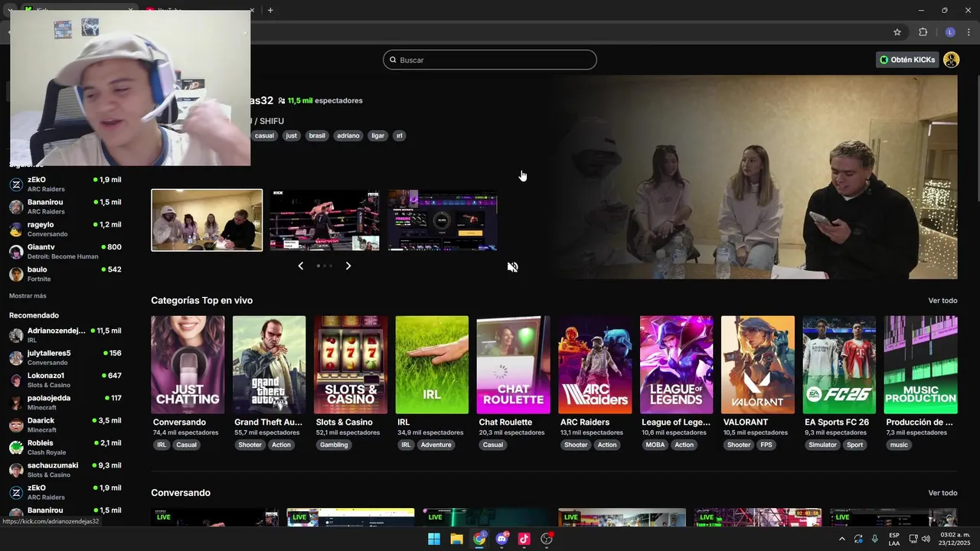The height and width of the screenshot is (551, 980).
Task: Open Lokonazo1 Slots & Casino channel
Action: point(65,380)
